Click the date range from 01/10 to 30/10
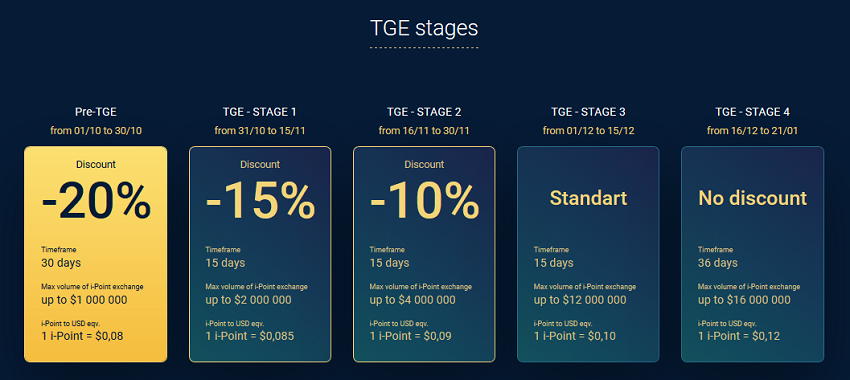The image size is (850, 380). click(95, 131)
